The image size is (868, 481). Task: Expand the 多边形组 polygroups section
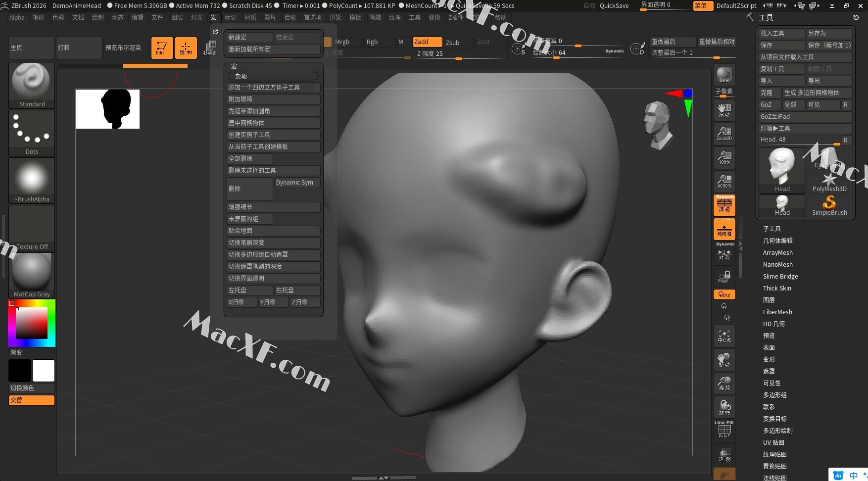[774, 395]
